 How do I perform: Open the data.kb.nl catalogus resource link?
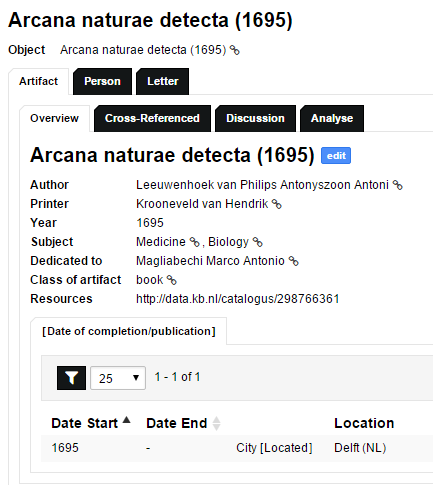point(238,299)
